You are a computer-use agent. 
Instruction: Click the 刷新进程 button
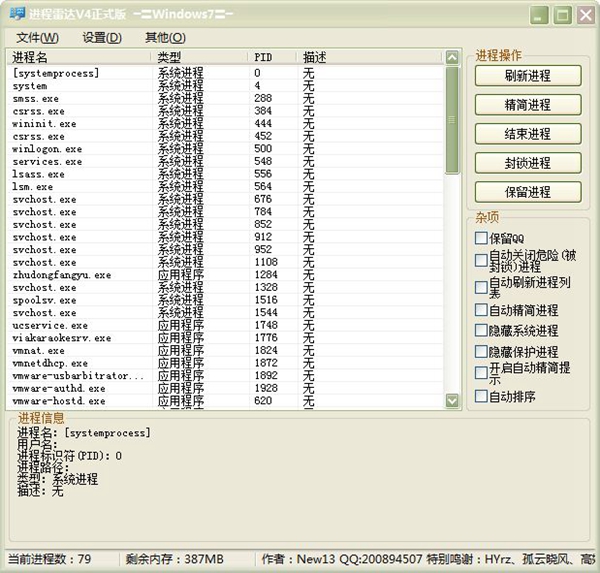click(528, 76)
